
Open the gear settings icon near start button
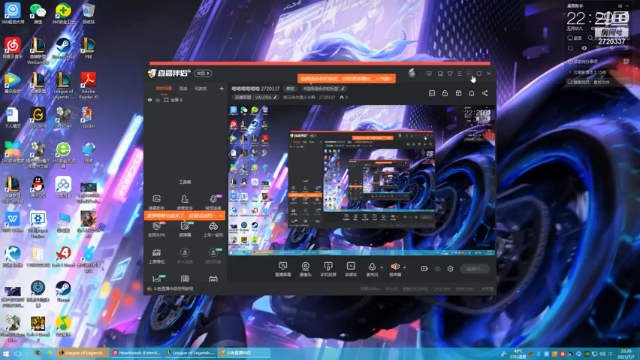(450, 269)
